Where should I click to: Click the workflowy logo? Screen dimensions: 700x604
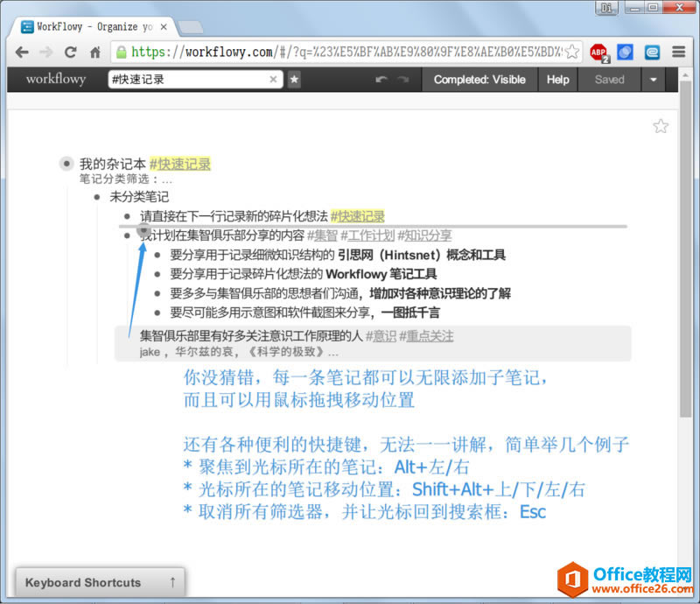click(x=56, y=79)
